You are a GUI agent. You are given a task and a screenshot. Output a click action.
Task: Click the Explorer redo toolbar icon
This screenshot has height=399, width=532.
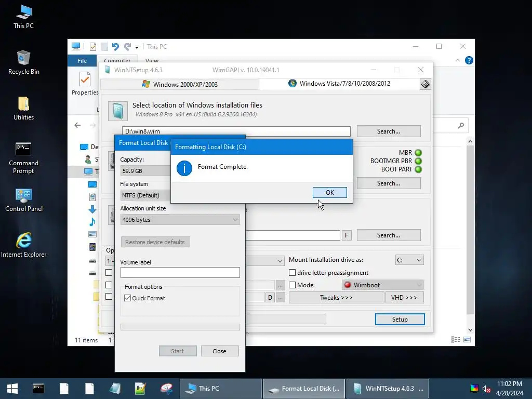pyautogui.click(x=128, y=46)
